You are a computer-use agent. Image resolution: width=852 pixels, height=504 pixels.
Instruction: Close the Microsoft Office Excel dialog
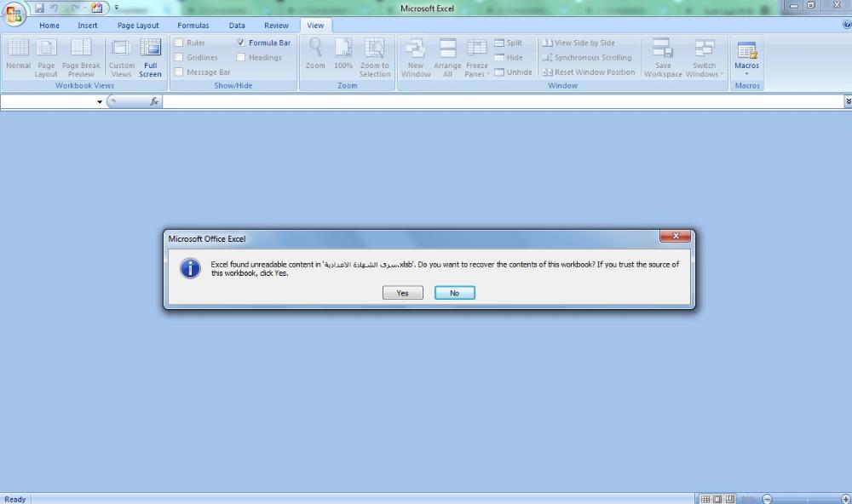click(676, 236)
